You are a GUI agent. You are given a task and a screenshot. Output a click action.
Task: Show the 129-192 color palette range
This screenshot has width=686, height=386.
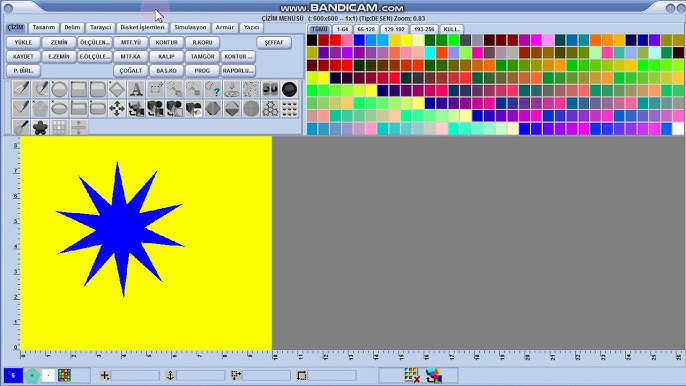(x=394, y=29)
